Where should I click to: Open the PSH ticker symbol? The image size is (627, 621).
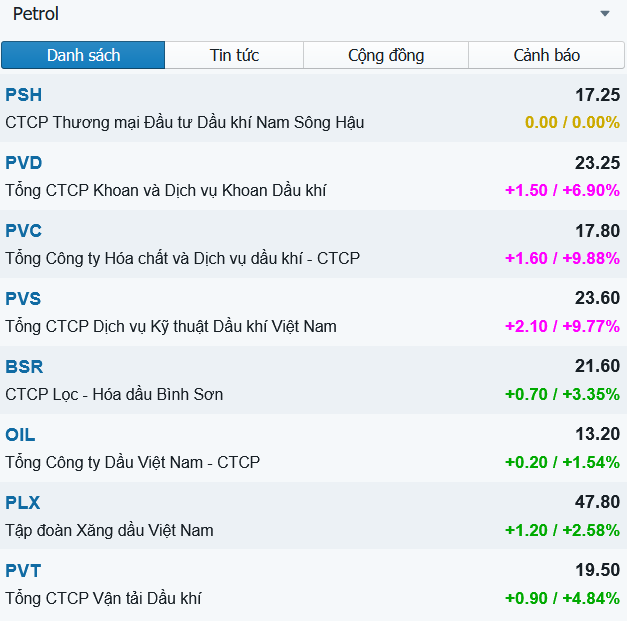24,95
